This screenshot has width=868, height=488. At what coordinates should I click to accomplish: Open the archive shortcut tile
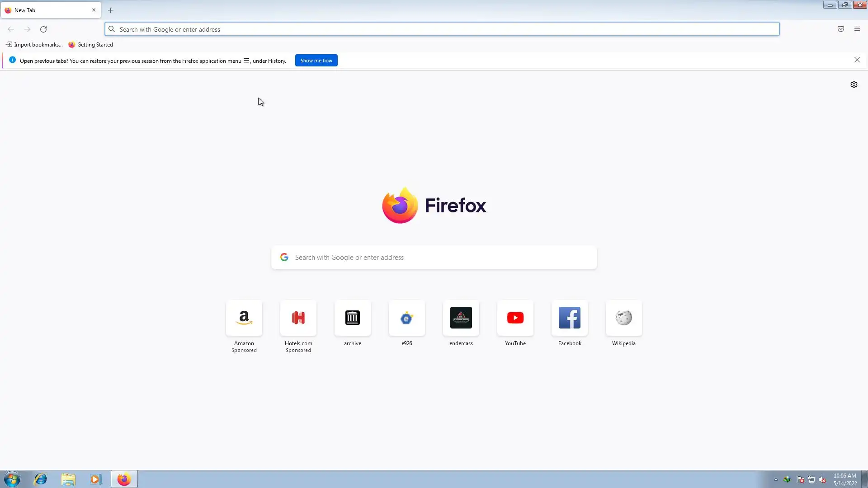(352, 318)
